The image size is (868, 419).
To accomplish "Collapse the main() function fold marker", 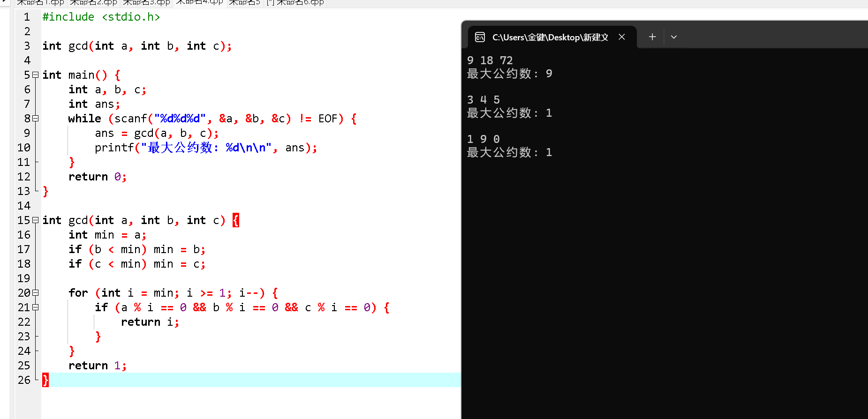I will pos(36,75).
